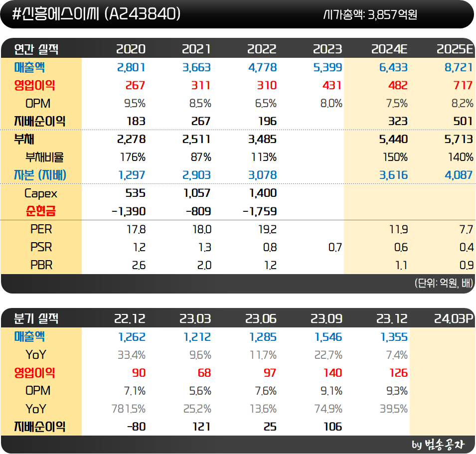This screenshot has width=476, height=454.
Task: Click the PER value 11.9
Action: [x=398, y=229]
